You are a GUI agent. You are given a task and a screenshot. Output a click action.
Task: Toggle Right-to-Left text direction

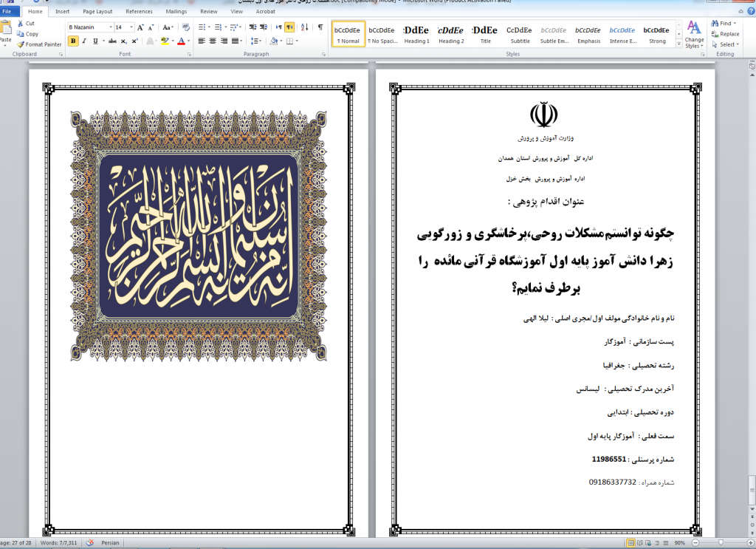289,27
